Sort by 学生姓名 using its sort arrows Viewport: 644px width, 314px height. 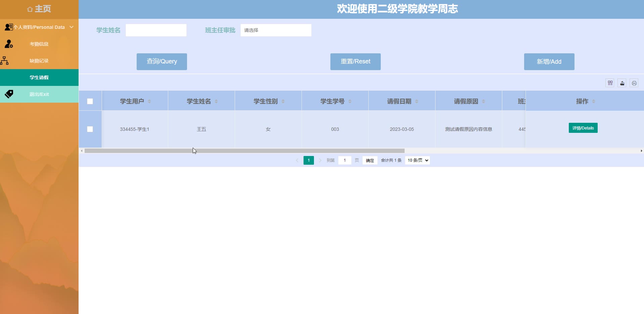tap(216, 101)
